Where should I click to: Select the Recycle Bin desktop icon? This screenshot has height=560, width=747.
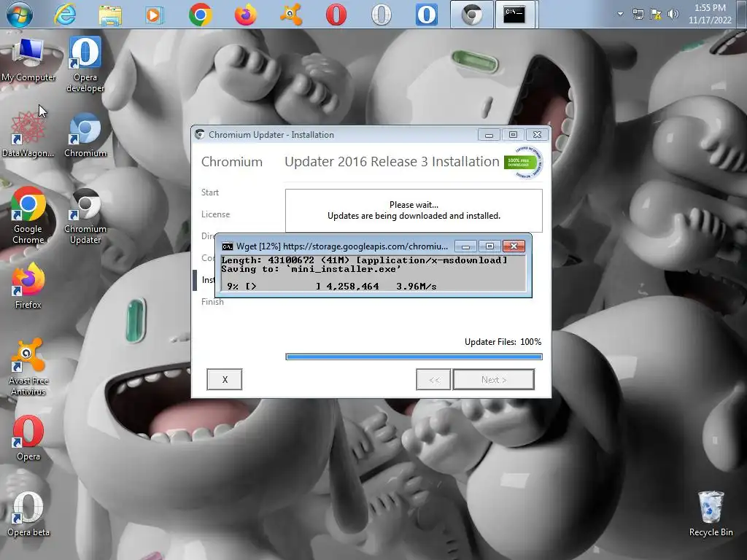[x=711, y=514]
